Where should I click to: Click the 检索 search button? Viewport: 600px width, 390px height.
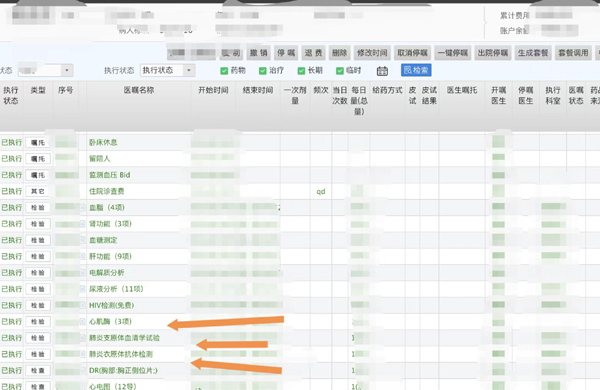416,70
